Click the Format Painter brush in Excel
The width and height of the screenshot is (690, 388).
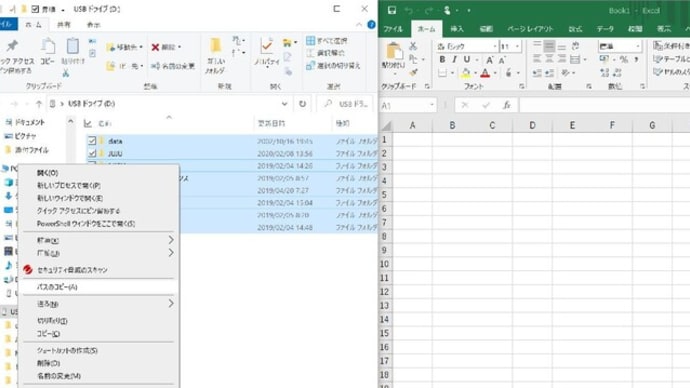[413, 72]
